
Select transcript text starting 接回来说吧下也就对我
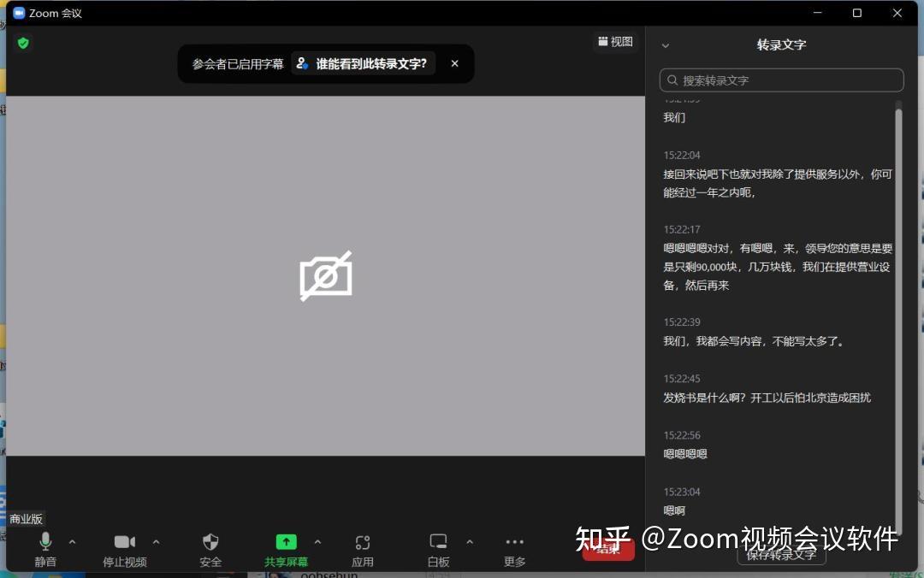click(x=778, y=183)
